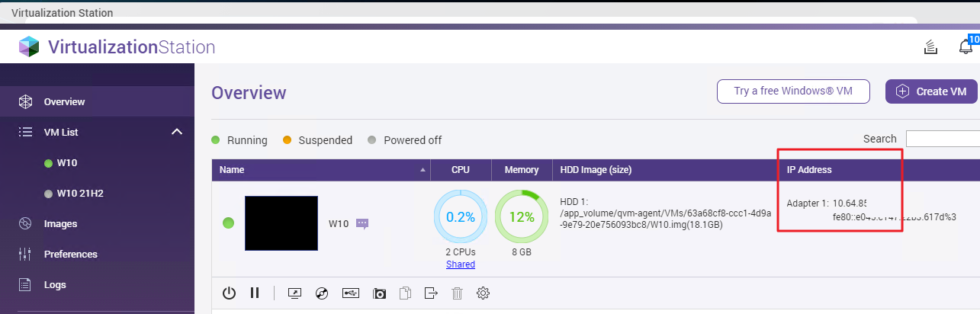The image size is (980, 314).
Task: Click the green running status dot for W10
Action: [x=228, y=223]
